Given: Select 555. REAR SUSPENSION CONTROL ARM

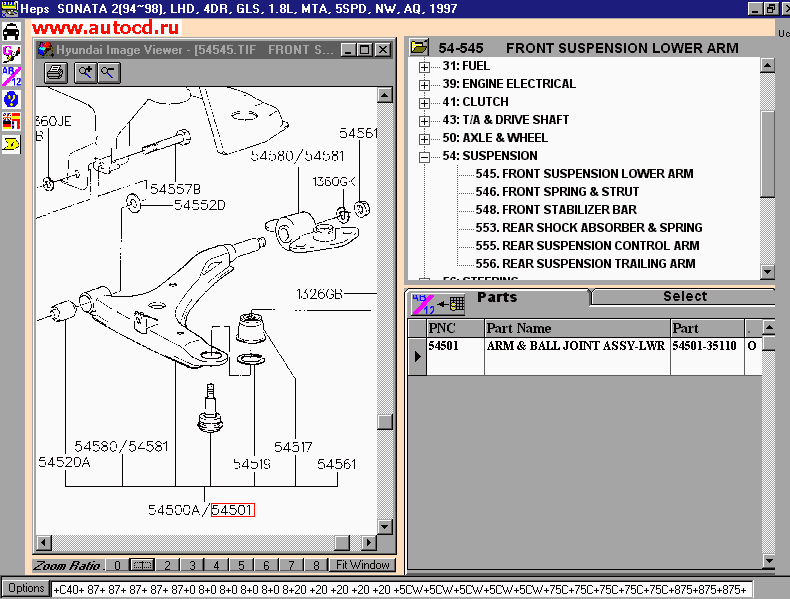Looking at the screenshot, I should (587, 246).
